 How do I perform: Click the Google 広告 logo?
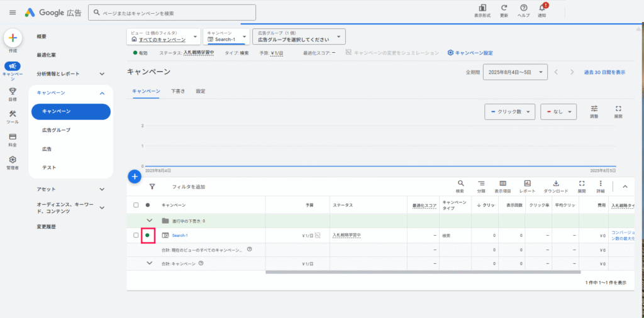(53, 13)
